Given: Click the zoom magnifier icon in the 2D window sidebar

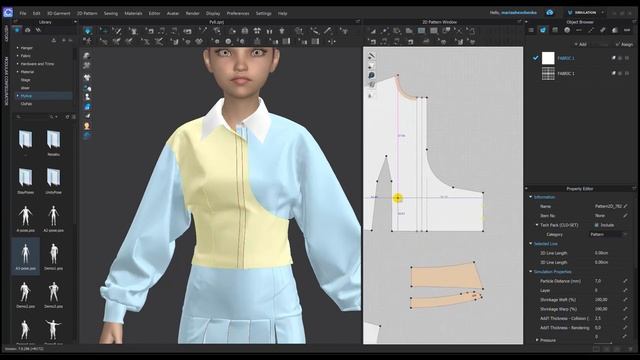Looking at the screenshot, I should coord(371,76).
